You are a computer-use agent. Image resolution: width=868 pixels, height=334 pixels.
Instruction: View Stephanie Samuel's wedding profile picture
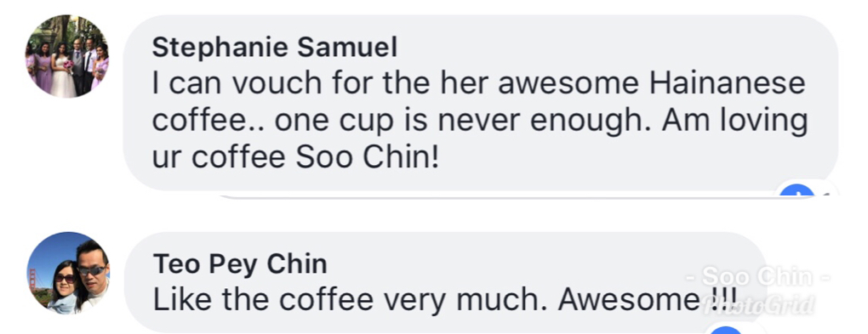click(x=66, y=56)
